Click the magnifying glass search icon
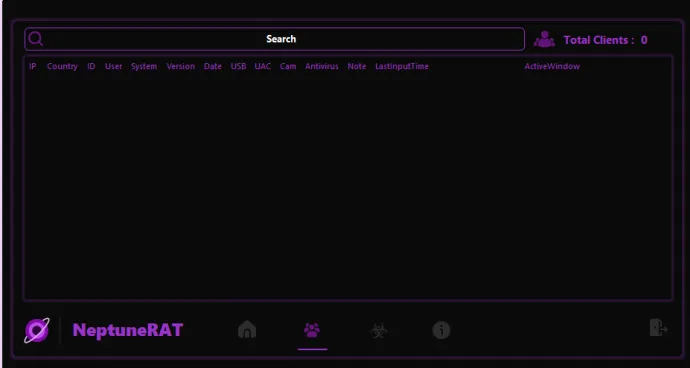The image size is (690, 368). (35, 39)
